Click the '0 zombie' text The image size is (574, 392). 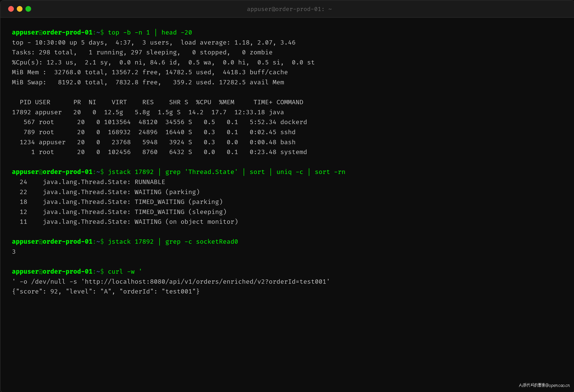[257, 52]
